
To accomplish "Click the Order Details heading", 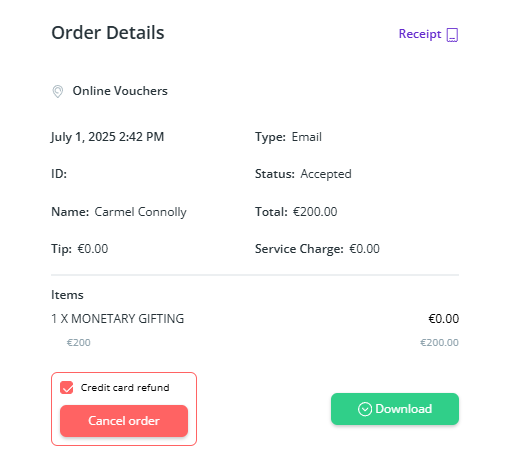I will coord(108,33).
